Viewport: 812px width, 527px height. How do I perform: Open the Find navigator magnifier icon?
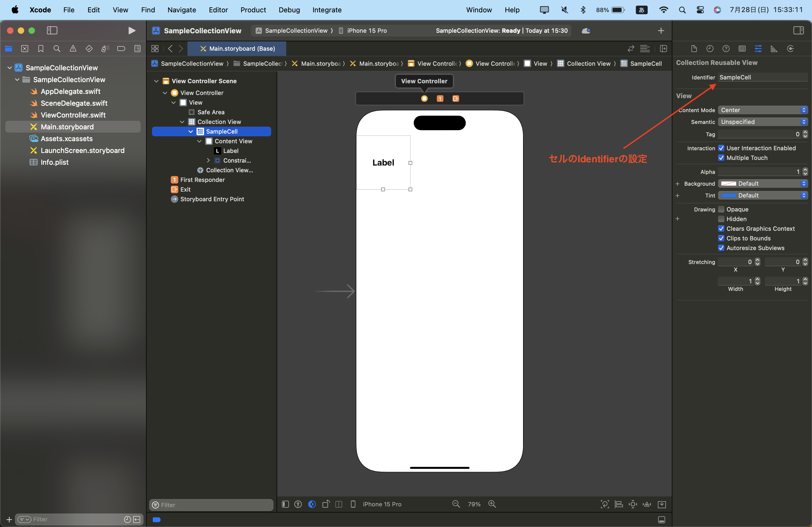tap(57, 49)
